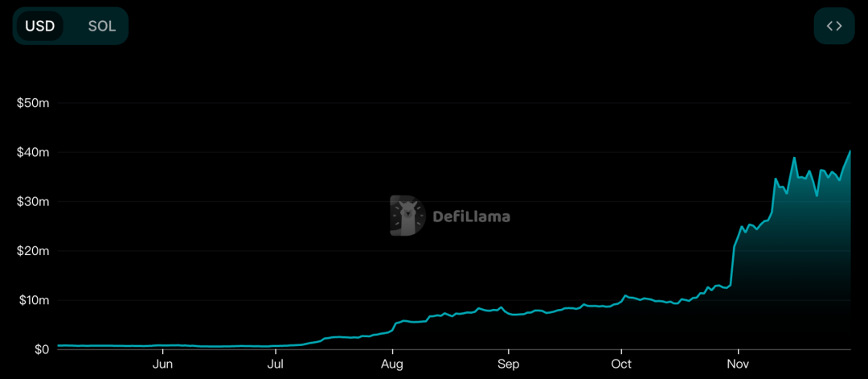Click the DefiLlama watermark text
The width and height of the screenshot is (868, 379).
pos(471,216)
